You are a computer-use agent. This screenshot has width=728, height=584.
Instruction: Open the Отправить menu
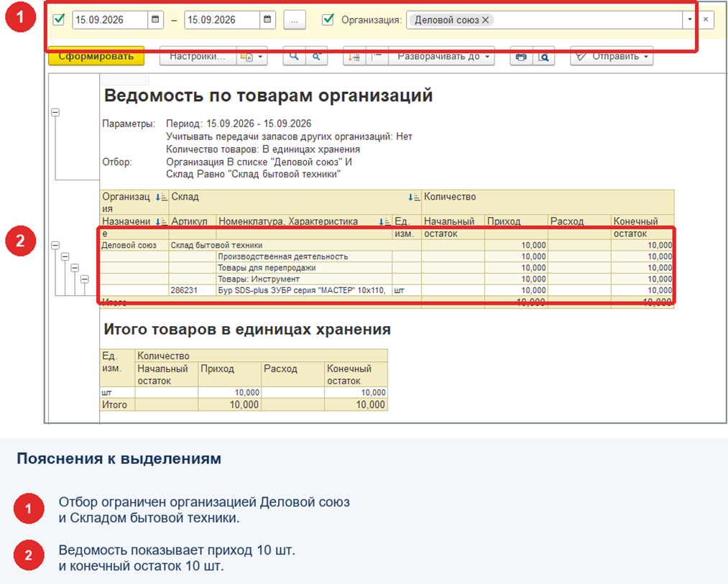tap(612, 57)
